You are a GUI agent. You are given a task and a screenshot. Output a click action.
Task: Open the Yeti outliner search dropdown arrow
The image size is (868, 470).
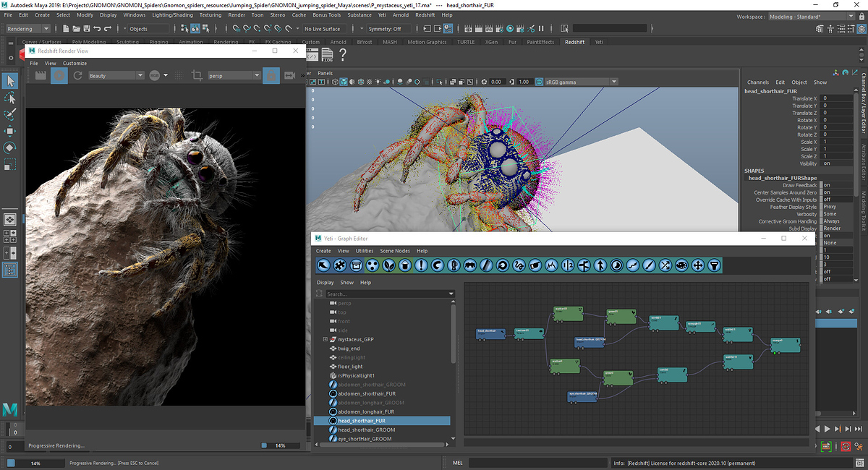tap(451, 294)
